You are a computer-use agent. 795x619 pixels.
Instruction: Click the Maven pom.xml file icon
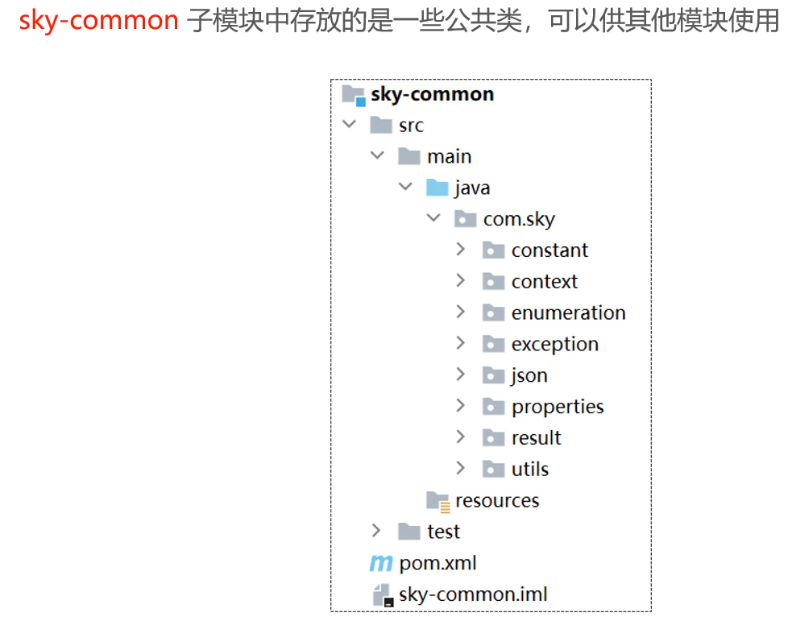(x=381, y=563)
